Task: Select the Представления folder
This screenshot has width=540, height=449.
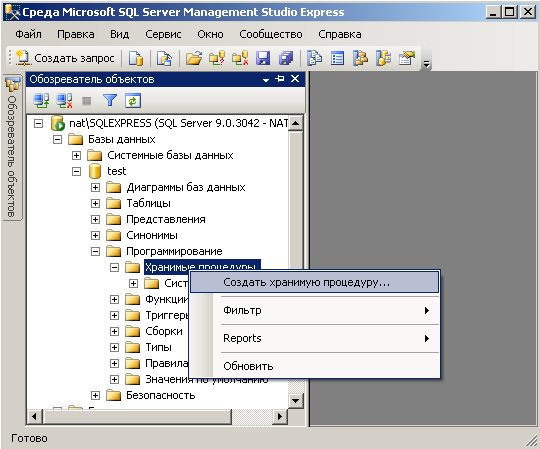Action: [166, 219]
